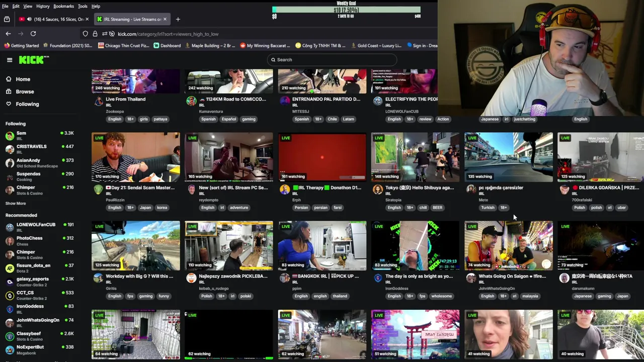Image resolution: width=644 pixels, height=362 pixels.
Task: Open the Firefox tab overview icon
Action: tap(7, 19)
